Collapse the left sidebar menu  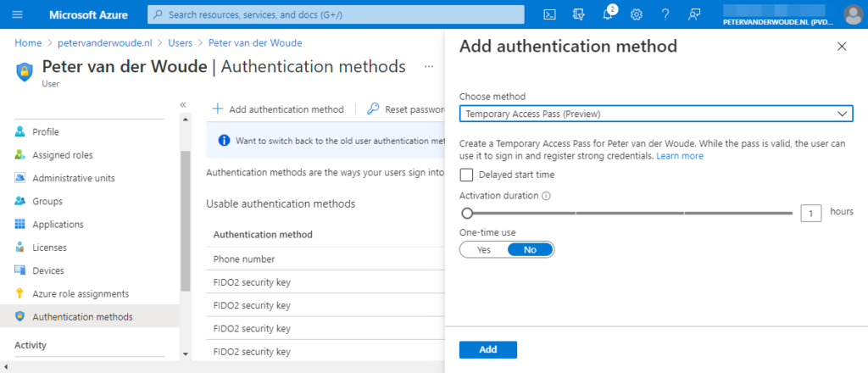(x=182, y=104)
